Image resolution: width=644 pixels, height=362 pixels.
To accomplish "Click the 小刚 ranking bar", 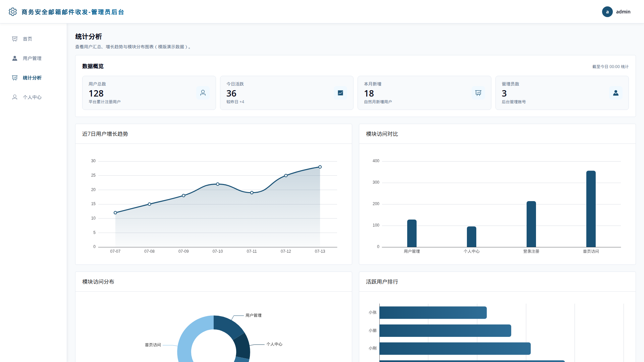I will [455, 349].
